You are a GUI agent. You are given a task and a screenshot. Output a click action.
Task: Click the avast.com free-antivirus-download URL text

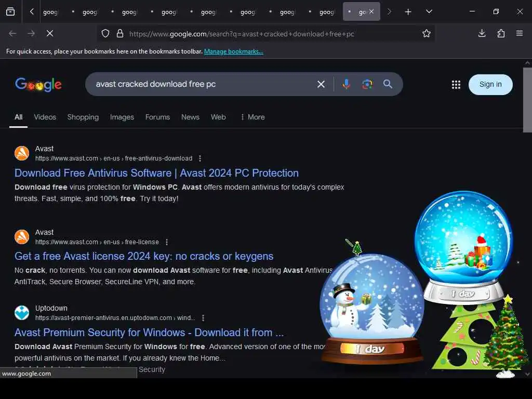point(114,158)
